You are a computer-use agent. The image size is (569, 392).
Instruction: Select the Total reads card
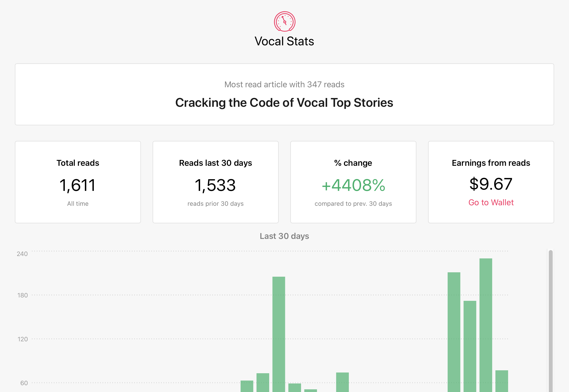coord(78,182)
